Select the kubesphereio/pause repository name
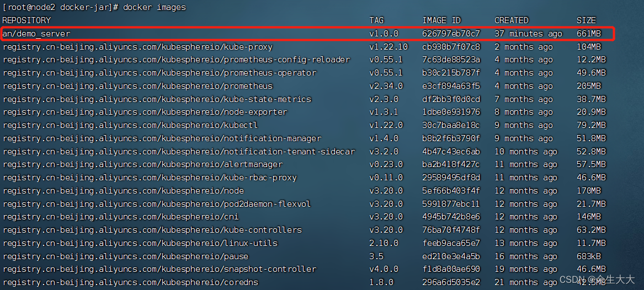The height and width of the screenshot is (290, 644). point(126,256)
